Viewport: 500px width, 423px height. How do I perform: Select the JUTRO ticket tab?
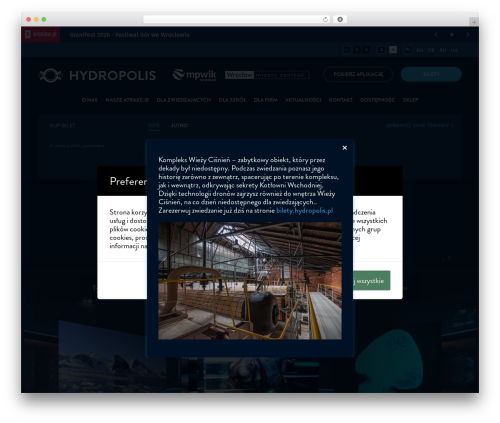point(179,126)
